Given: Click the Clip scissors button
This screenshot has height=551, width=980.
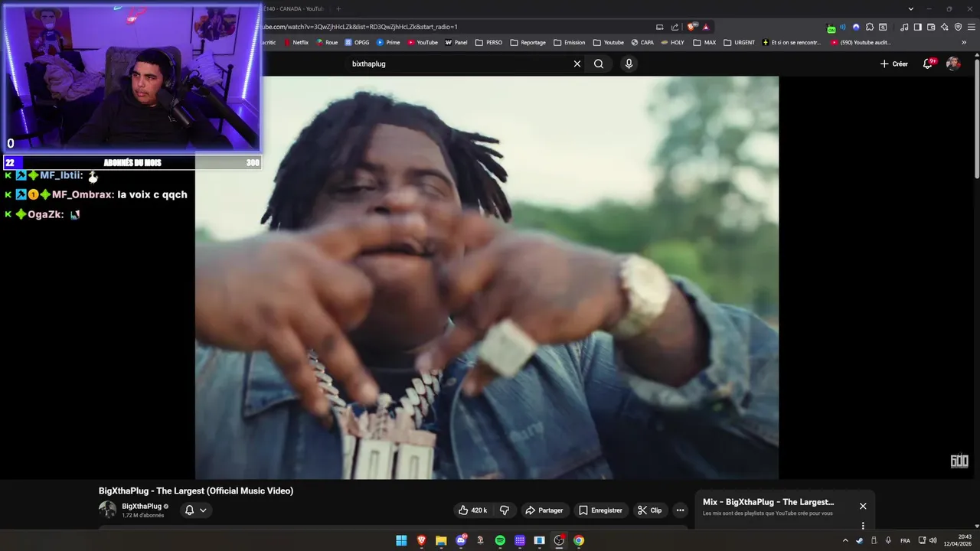Looking at the screenshot, I should [650, 510].
